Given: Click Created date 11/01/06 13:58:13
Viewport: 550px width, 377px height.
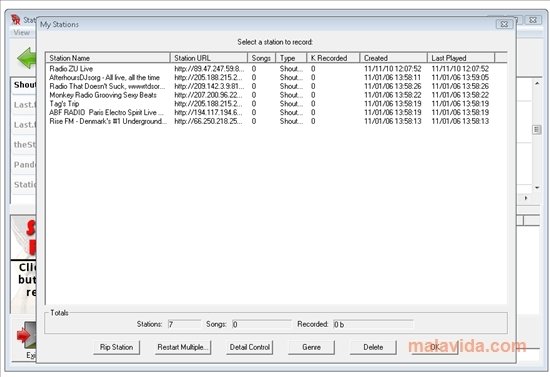Looking at the screenshot, I should point(393,121).
